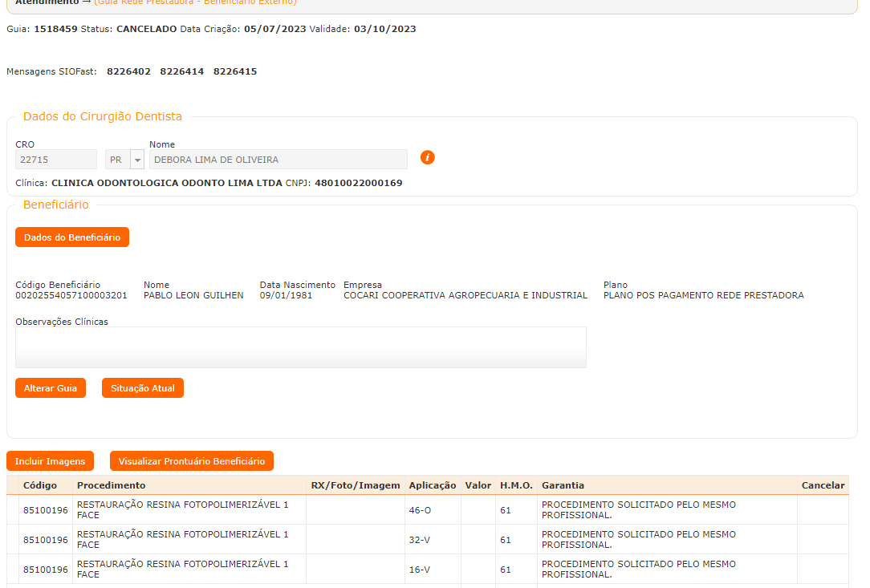
Task: Open SIOFast message 8226414
Action: (182, 71)
